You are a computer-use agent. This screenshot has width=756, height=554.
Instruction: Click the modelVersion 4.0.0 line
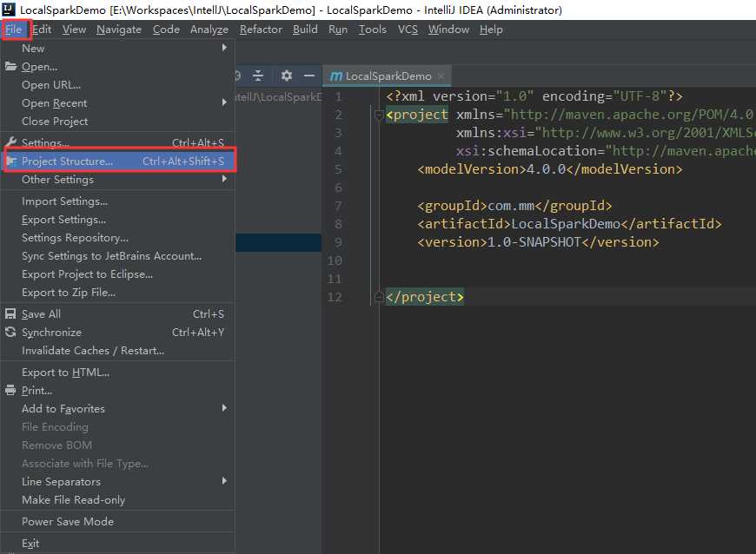(x=550, y=169)
